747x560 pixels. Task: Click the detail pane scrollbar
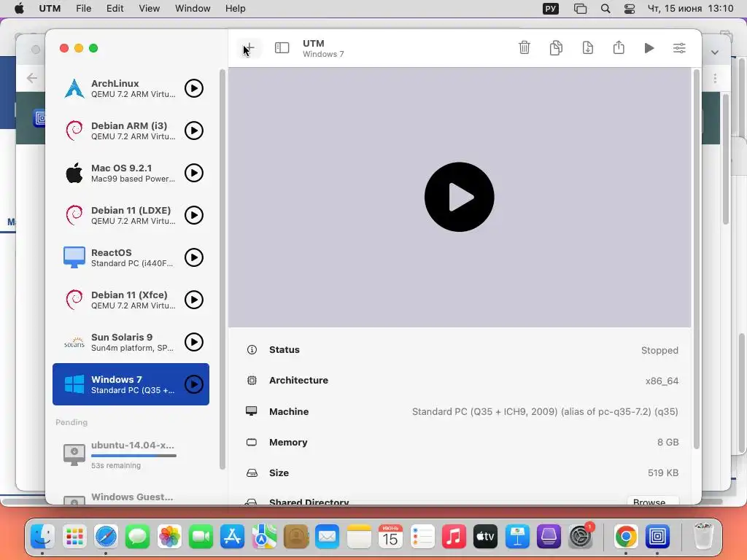(x=696, y=260)
